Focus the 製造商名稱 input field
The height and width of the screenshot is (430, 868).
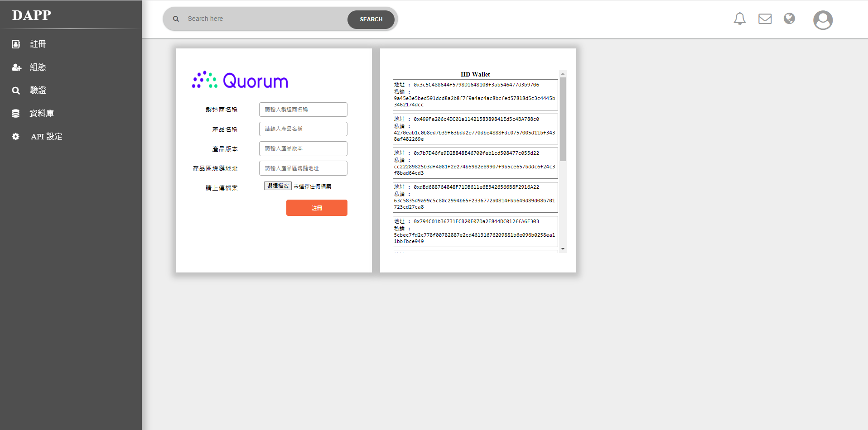[303, 110]
